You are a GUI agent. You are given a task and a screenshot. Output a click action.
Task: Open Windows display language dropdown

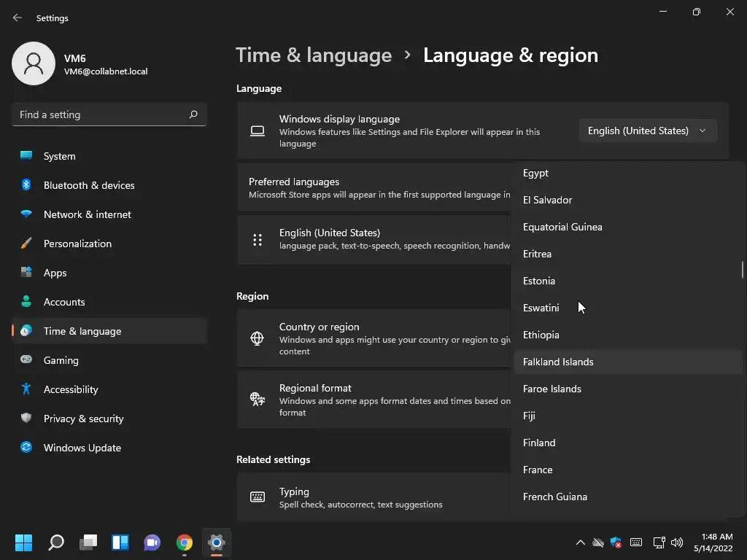click(x=648, y=131)
